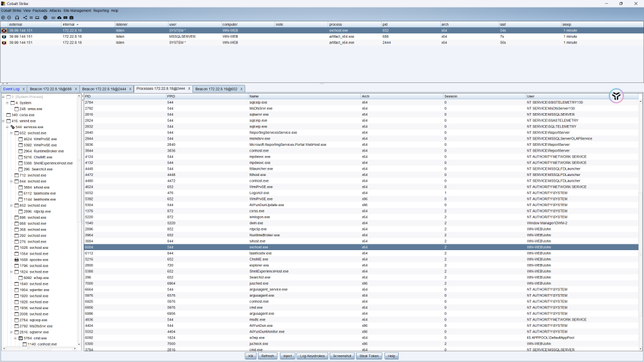The width and height of the screenshot is (644, 362).
Task: Collapse the 4: System tree node
Action: coord(8,102)
